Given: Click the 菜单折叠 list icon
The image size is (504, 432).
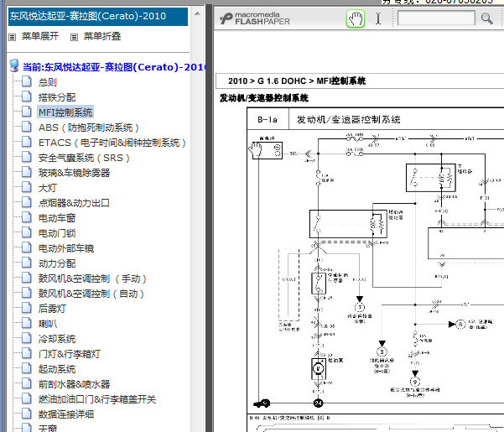Looking at the screenshot, I should point(75,37).
